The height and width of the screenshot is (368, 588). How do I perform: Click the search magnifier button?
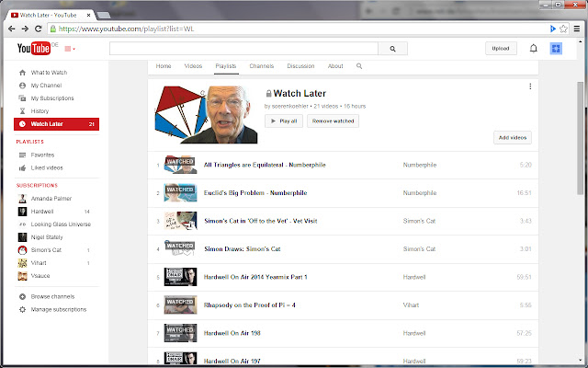(x=392, y=49)
